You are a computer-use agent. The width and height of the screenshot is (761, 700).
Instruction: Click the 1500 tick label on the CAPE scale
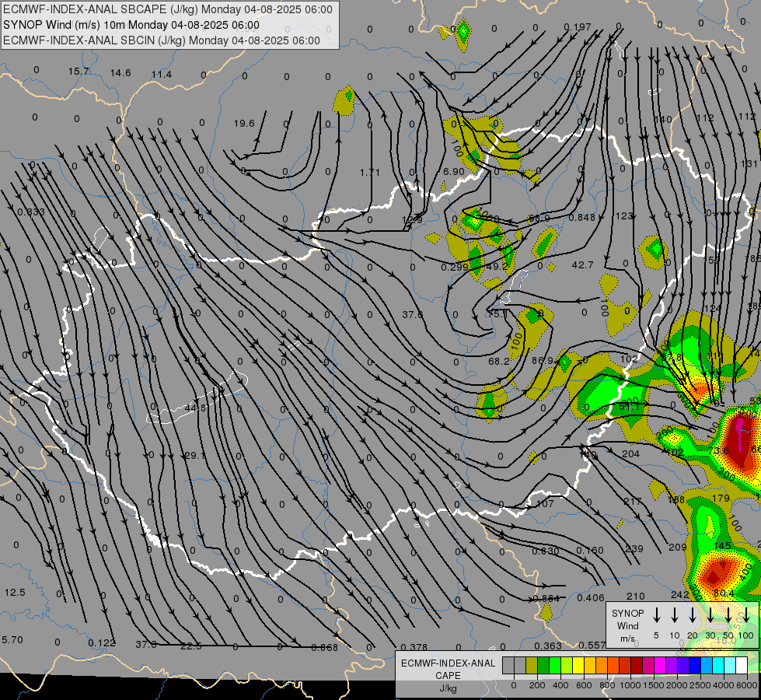click(654, 685)
